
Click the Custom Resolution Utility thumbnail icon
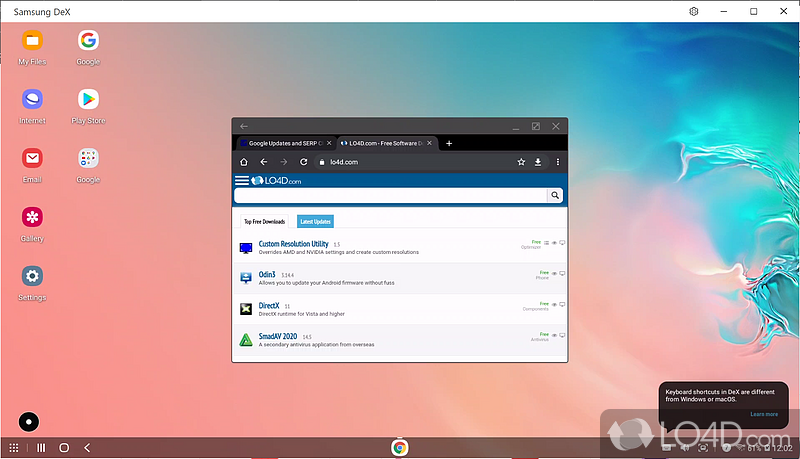[246, 248]
